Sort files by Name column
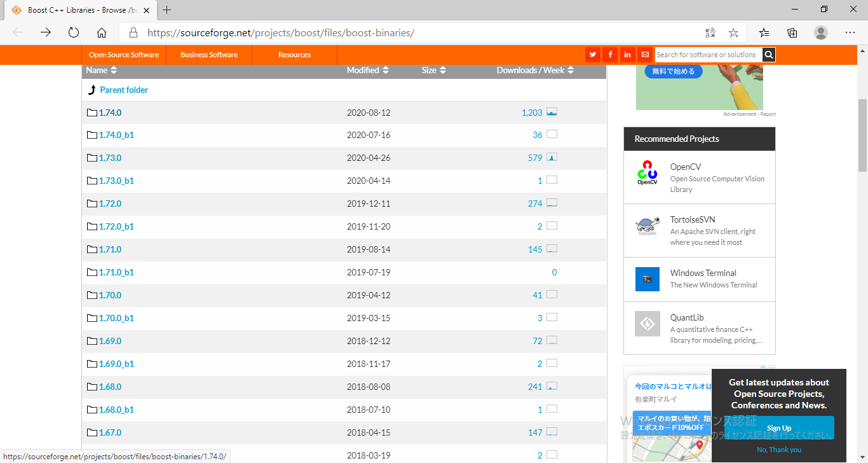 [x=102, y=71]
